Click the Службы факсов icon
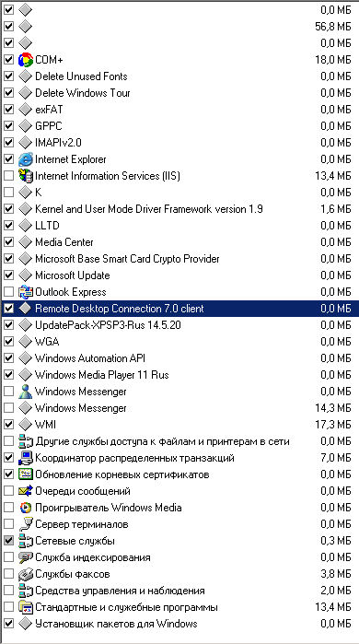 coord(26,574)
